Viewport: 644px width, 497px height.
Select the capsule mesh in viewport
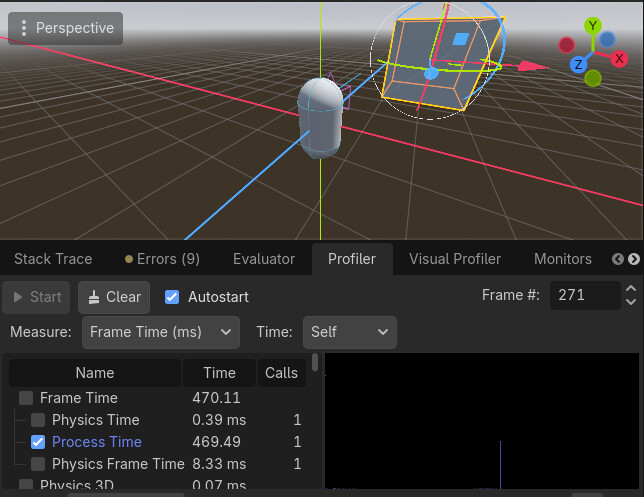[320, 118]
